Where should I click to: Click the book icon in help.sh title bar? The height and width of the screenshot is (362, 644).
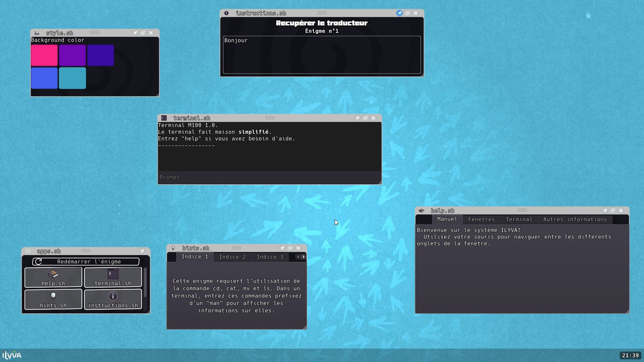(x=422, y=210)
